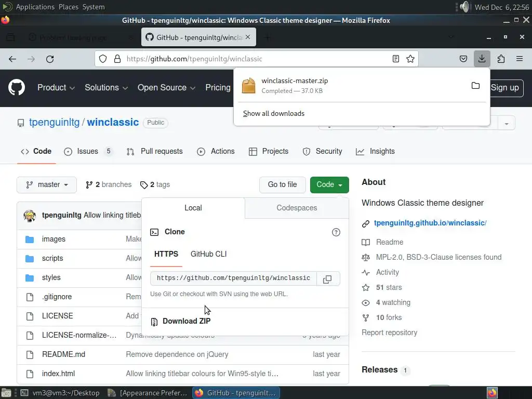The height and width of the screenshot is (399, 532).
Task: View 2 tags link
Action: click(x=155, y=184)
